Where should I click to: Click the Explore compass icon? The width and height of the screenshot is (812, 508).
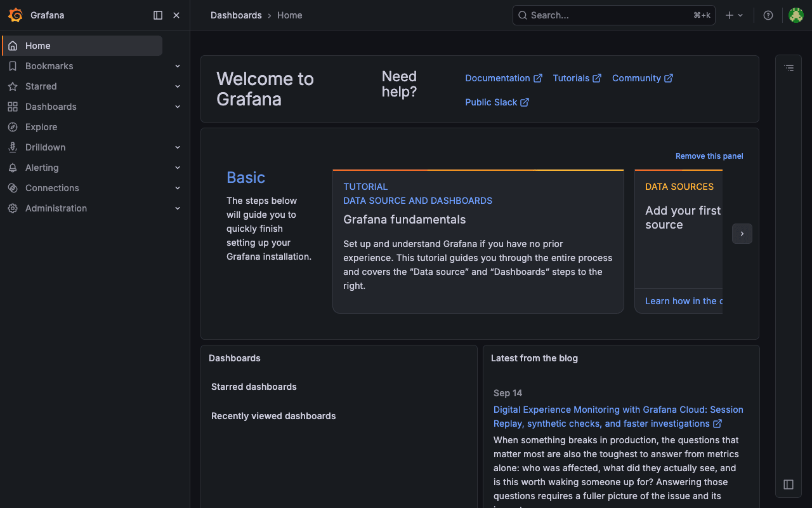[x=13, y=127]
